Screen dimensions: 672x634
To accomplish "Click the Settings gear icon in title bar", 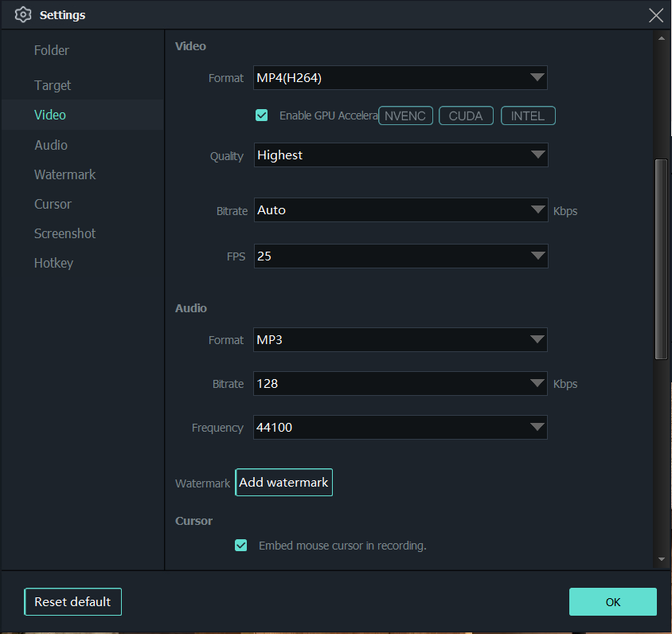I will pyautogui.click(x=23, y=15).
